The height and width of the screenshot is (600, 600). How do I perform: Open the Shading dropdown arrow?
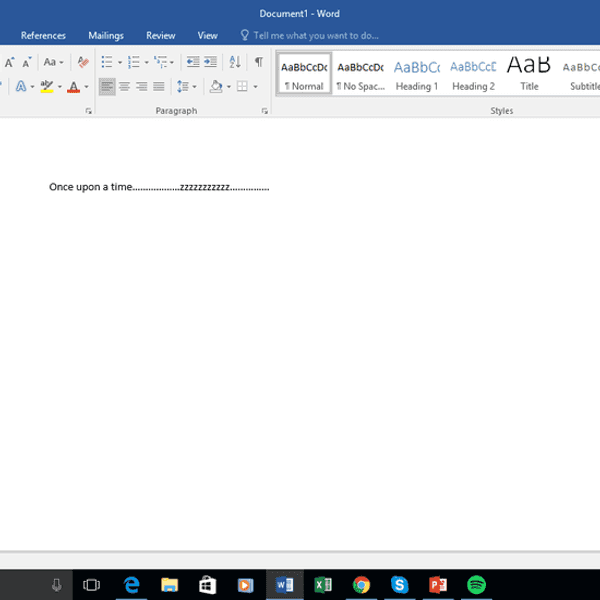coord(228,87)
